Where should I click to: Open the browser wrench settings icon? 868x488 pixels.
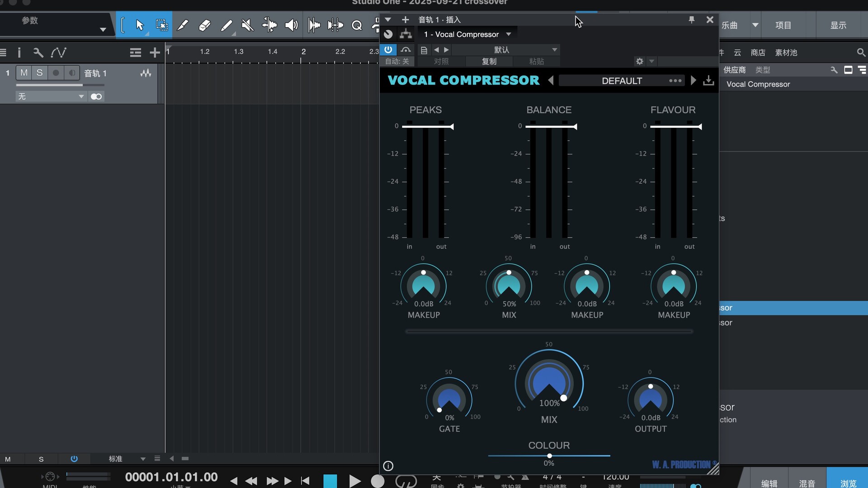(834, 70)
